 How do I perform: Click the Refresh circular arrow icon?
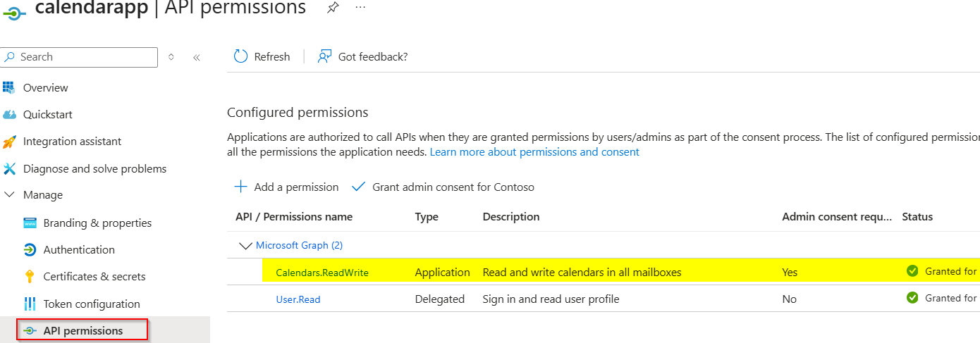(241, 56)
